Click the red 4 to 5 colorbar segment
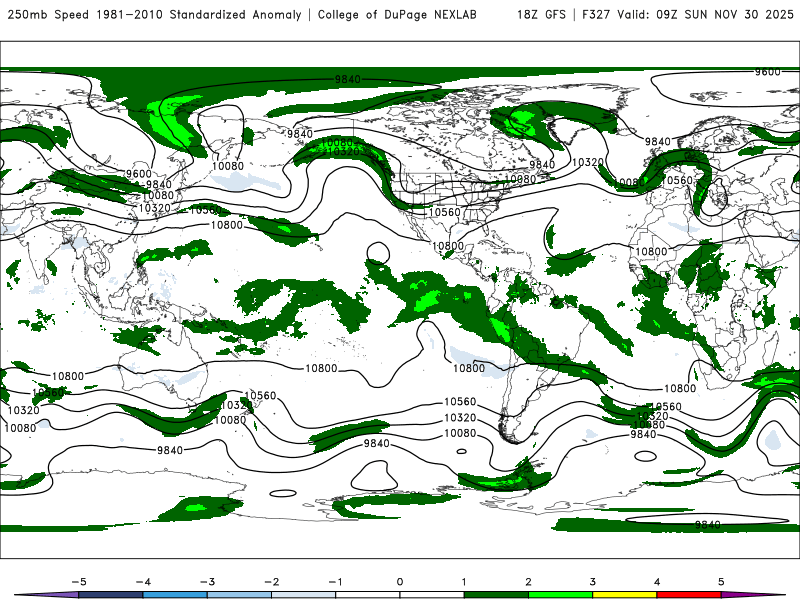This screenshot has width=800, height=600. tap(689, 595)
